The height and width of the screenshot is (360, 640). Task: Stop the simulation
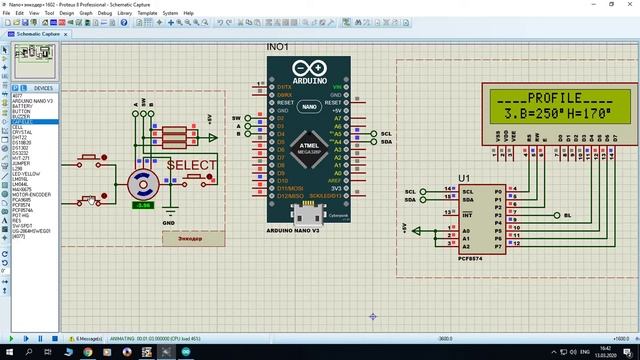(55, 339)
